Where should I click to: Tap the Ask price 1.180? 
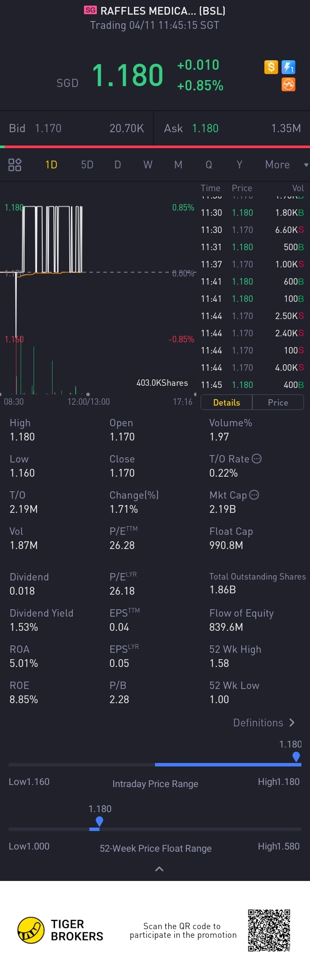tap(205, 128)
